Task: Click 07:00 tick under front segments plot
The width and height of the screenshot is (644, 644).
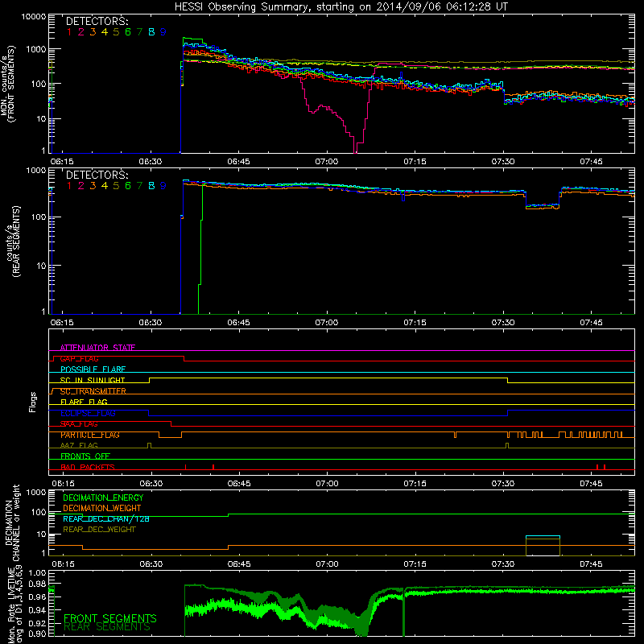Action: [x=327, y=162]
